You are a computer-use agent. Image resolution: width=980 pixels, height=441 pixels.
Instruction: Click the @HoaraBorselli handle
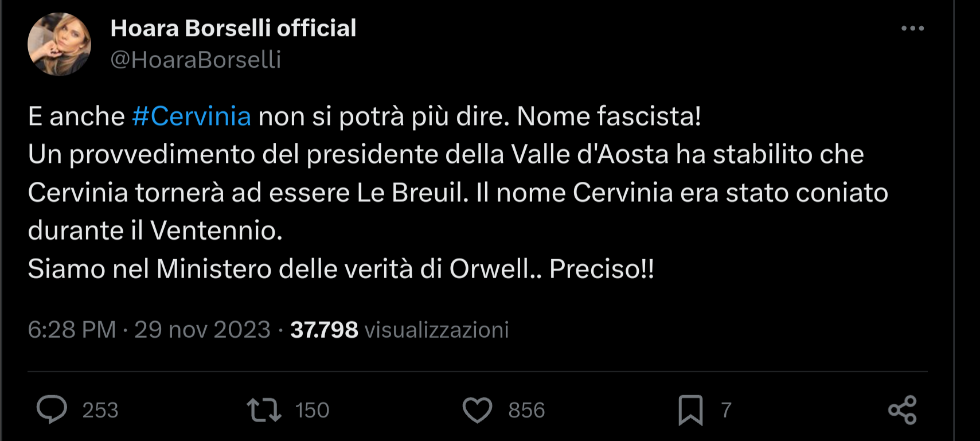coord(196,60)
